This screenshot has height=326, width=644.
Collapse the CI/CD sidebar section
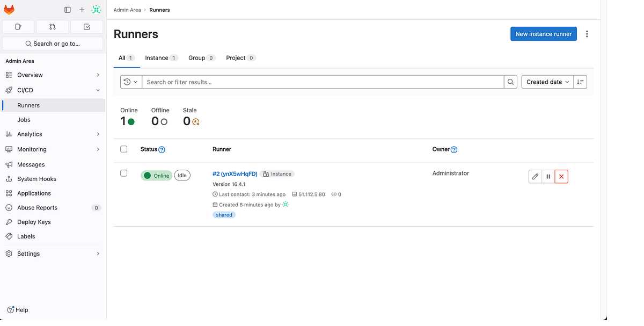(98, 90)
